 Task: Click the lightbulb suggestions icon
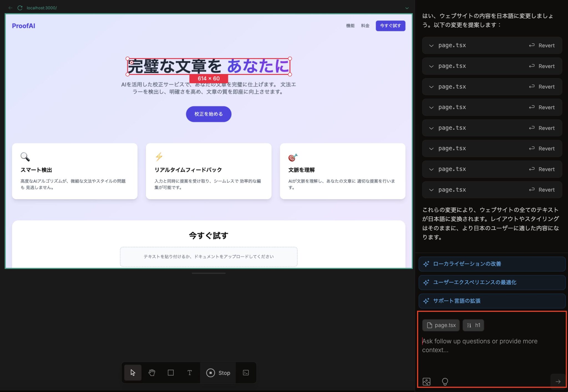point(445,381)
